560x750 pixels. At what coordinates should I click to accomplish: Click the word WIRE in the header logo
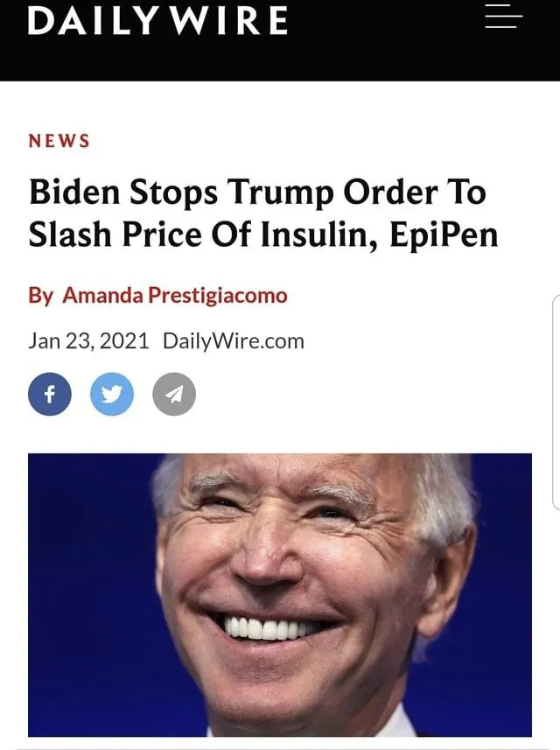point(228,21)
